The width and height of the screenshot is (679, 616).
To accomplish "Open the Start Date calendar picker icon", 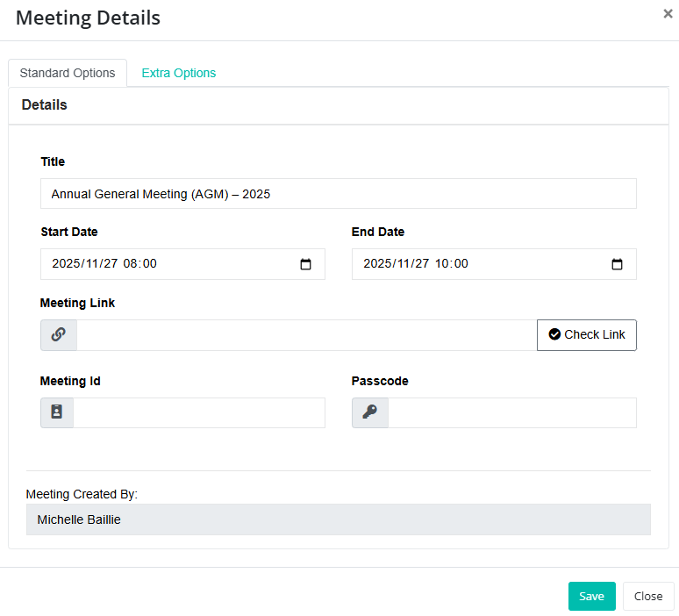I will (305, 264).
